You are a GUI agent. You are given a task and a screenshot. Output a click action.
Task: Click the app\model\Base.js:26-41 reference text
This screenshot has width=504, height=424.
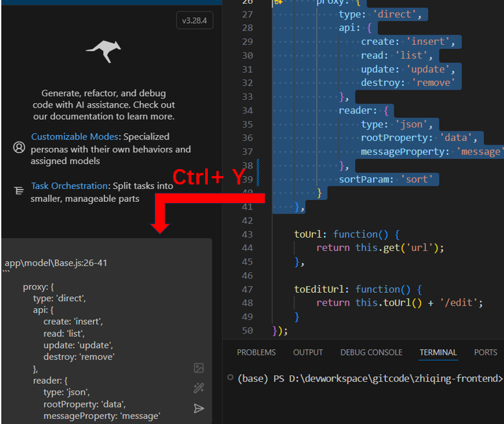coord(56,263)
